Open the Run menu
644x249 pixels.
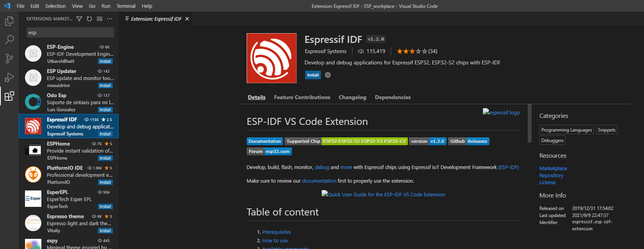106,6
